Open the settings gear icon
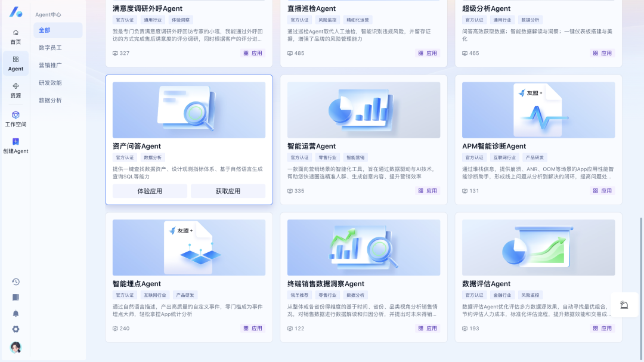The width and height of the screenshot is (644, 362). coord(16,329)
